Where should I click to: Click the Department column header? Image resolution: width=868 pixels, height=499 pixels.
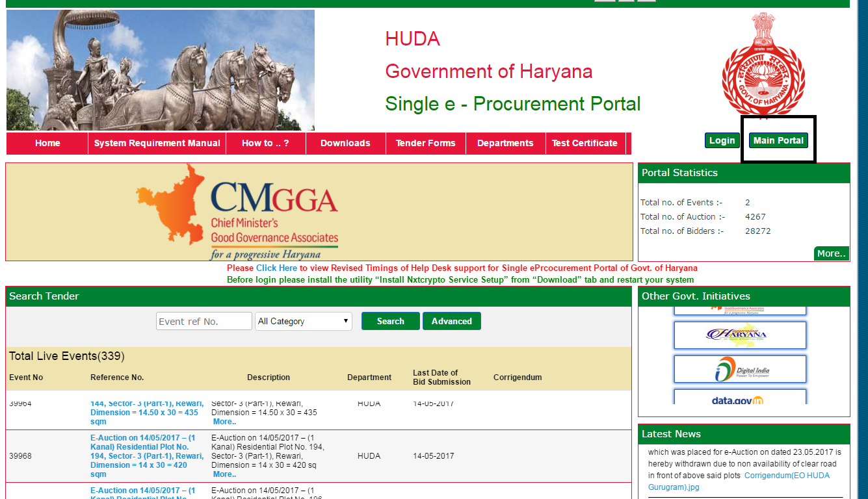[x=369, y=377]
